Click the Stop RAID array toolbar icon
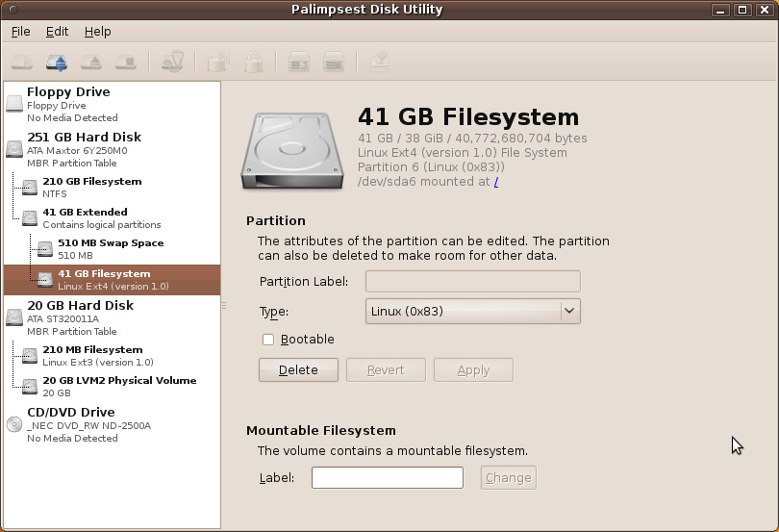This screenshot has width=779, height=532. tap(334, 63)
